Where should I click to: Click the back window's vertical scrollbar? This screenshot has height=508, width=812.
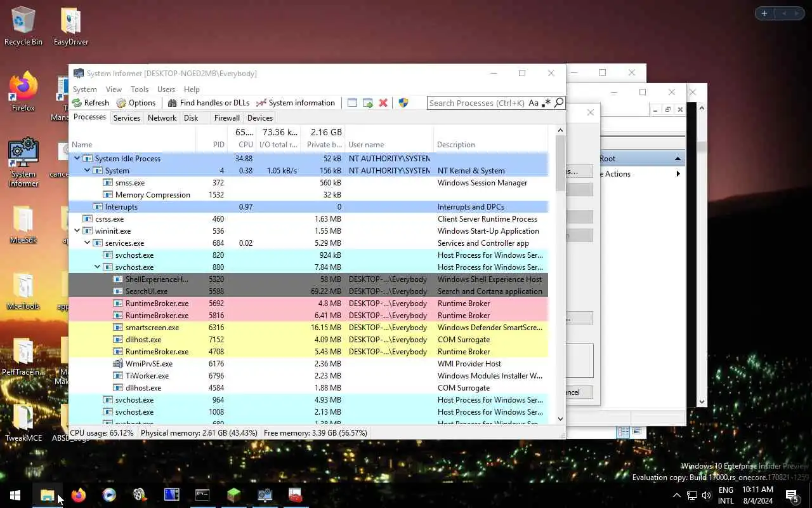pyautogui.click(x=702, y=255)
